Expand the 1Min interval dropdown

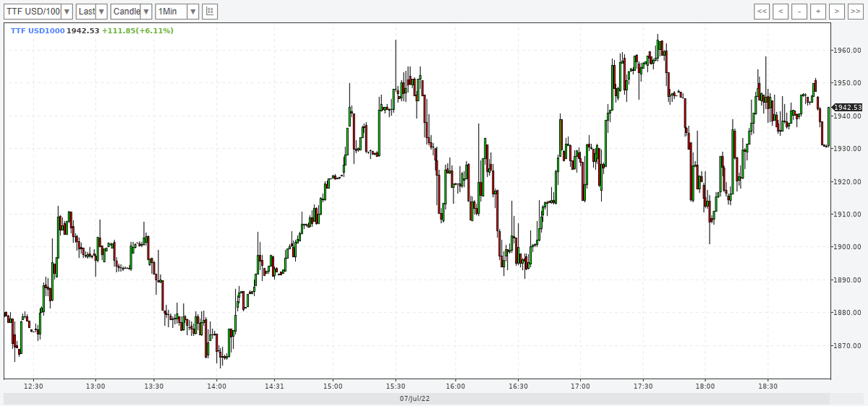[177, 12]
